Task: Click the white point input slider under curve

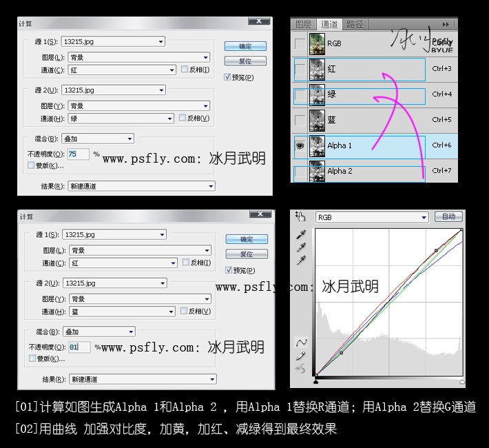Action: 462,382
